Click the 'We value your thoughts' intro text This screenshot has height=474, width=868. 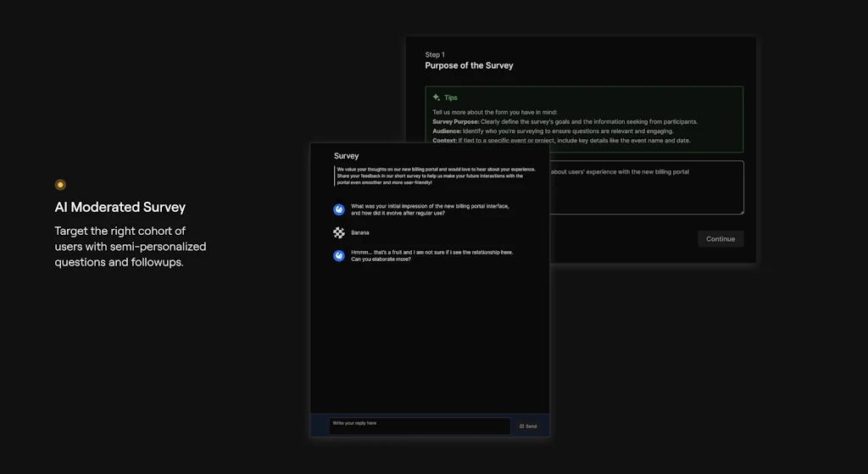point(436,176)
